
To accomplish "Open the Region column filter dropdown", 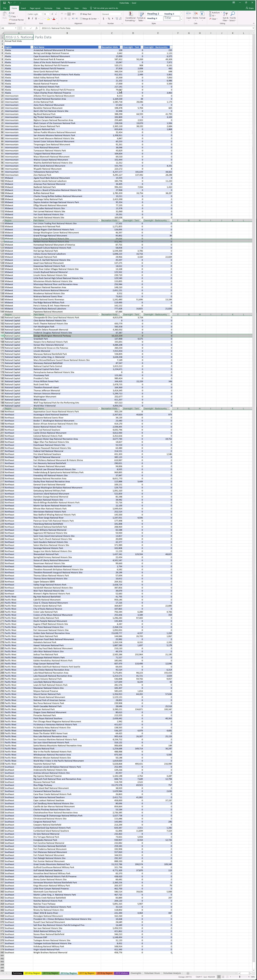I will [31, 47].
